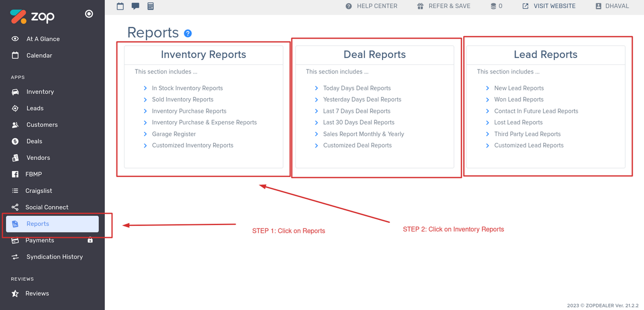Screen dimensions: 644x310
Task: Click the Reviews star icon
Action: [15, 293]
